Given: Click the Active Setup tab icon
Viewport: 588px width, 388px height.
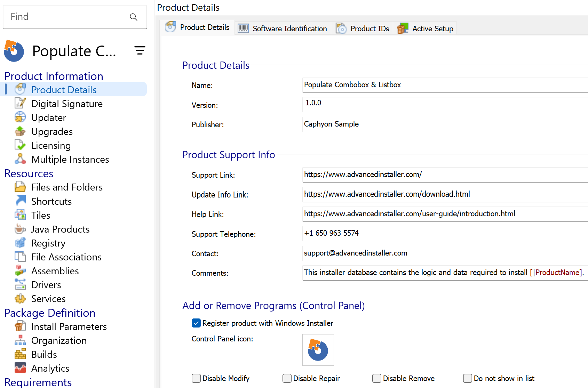Looking at the screenshot, I should 403,28.
